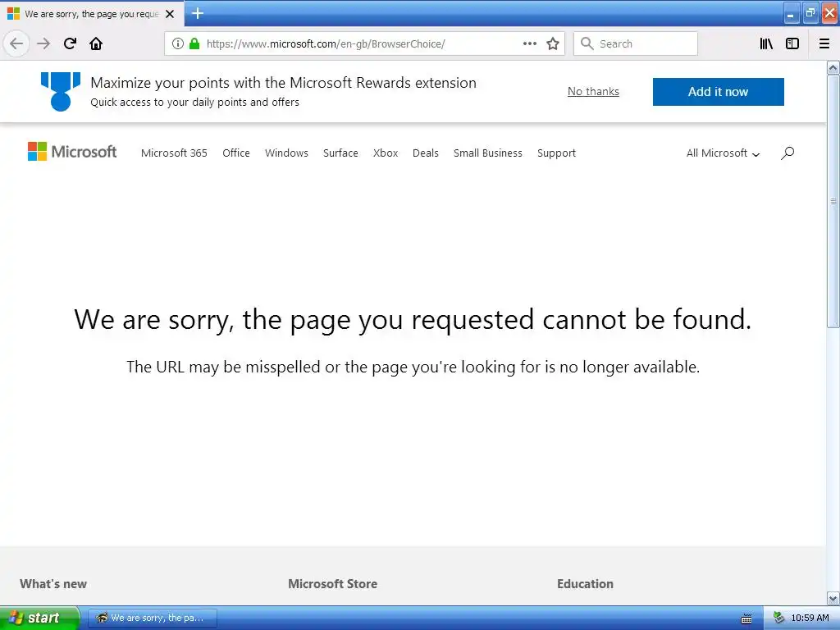Open page actions three-dots menu
The height and width of the screenshot is (630, 840).
coord(529,43)
